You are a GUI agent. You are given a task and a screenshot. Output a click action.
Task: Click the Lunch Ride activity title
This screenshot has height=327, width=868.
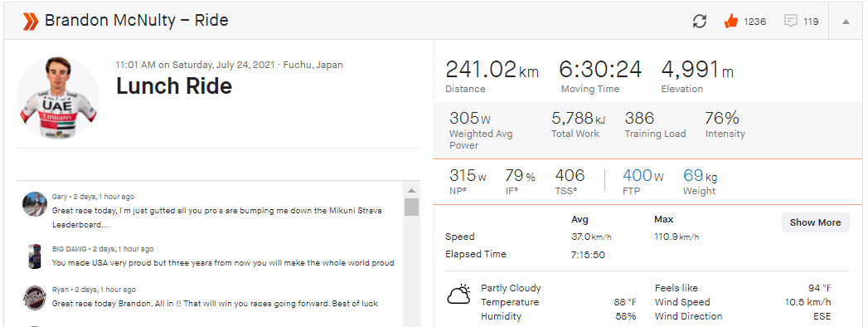coord(174,86)
